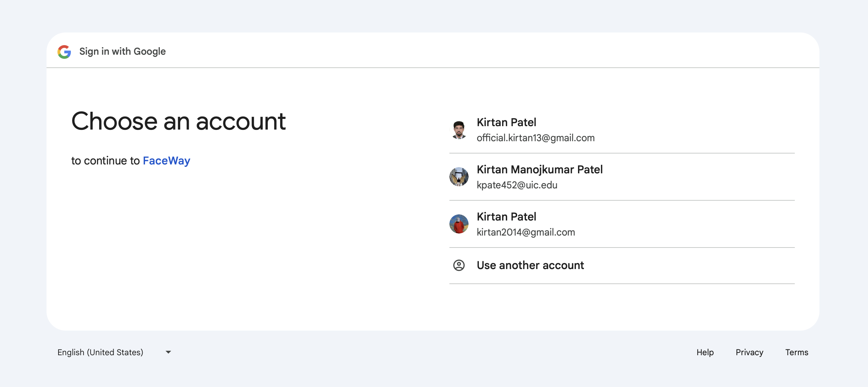Open the language dropdown arrow
The image size is (868, 387).
[x=168, y=352]
